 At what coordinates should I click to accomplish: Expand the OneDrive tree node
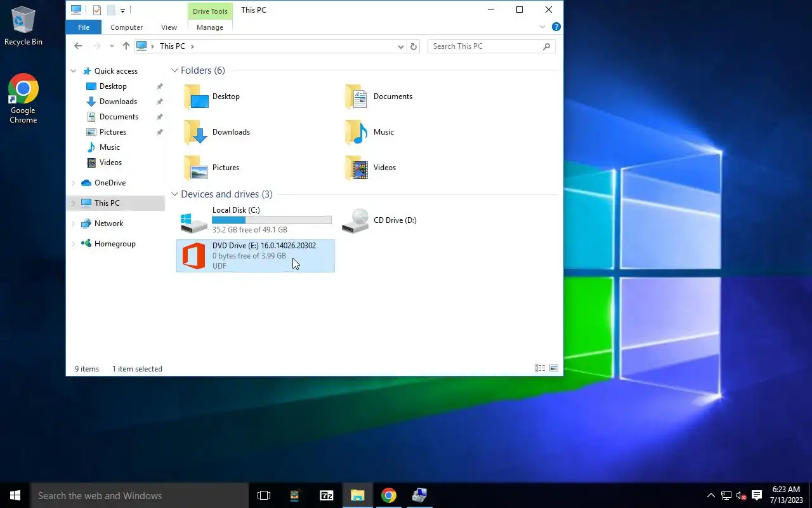click(74, 183)
